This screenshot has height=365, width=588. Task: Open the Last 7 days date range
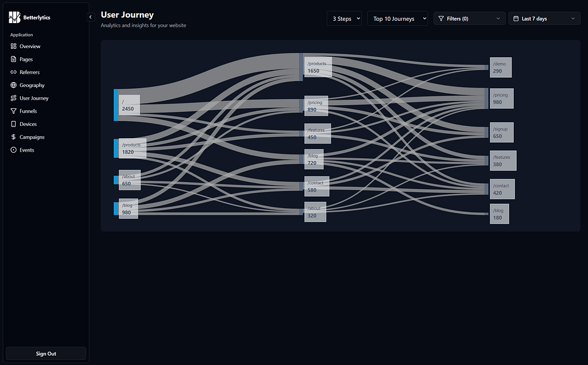[544, 18]
